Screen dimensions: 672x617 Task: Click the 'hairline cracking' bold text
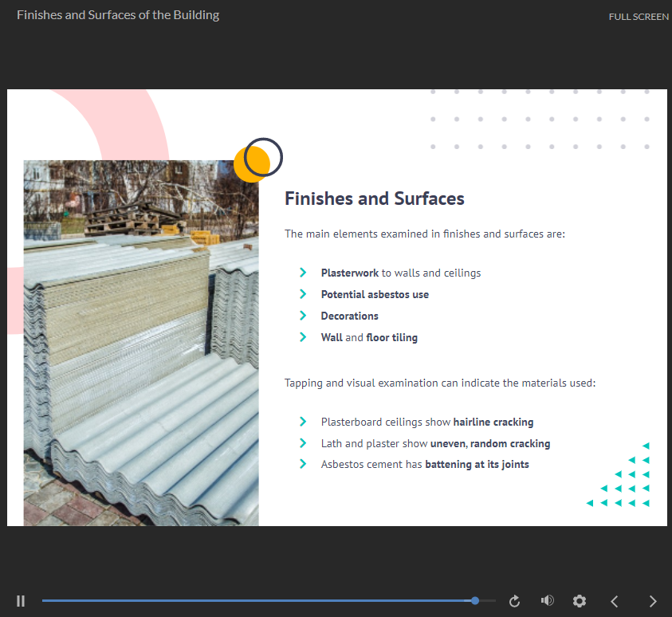493,422
